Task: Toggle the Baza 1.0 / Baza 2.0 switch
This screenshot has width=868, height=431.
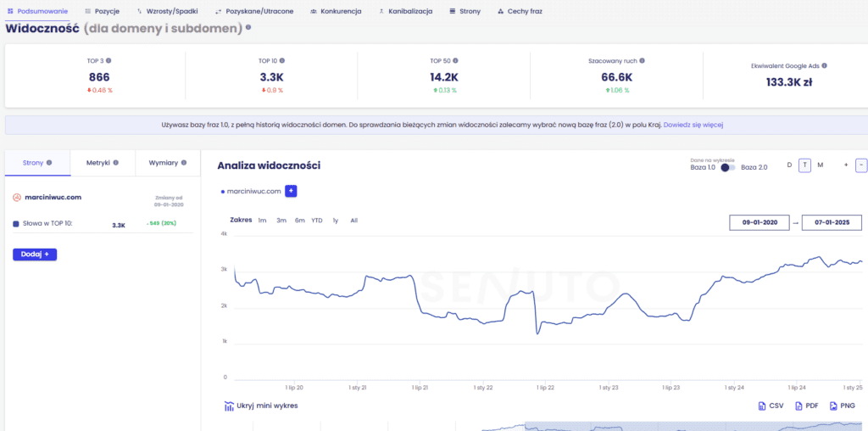Action: 729,167
